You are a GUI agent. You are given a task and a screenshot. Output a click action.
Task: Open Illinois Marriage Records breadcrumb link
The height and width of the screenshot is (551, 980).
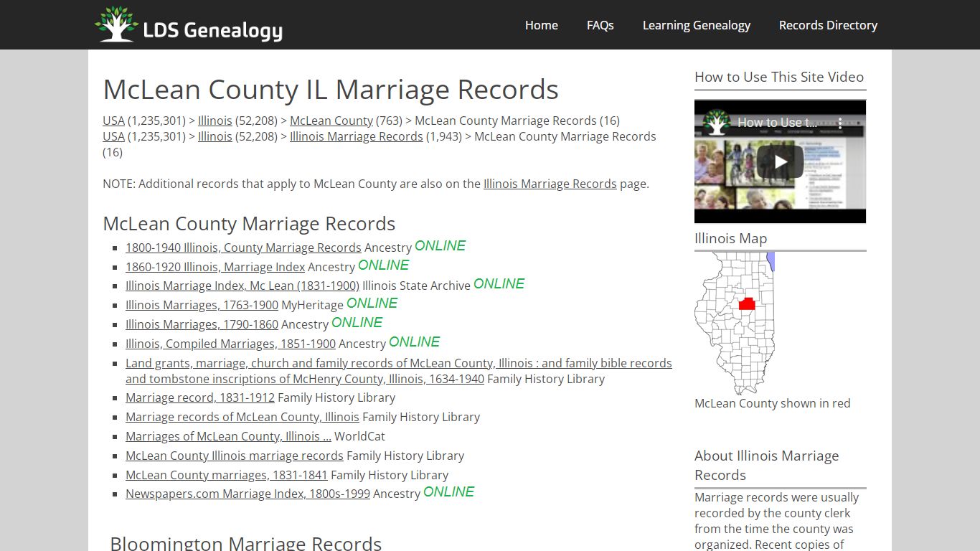coord(356,136)
